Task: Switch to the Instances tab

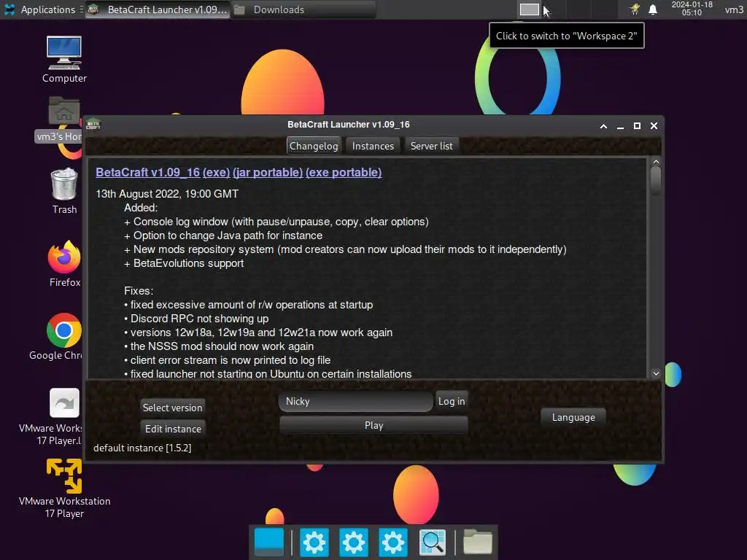Action: click(373, 146)
